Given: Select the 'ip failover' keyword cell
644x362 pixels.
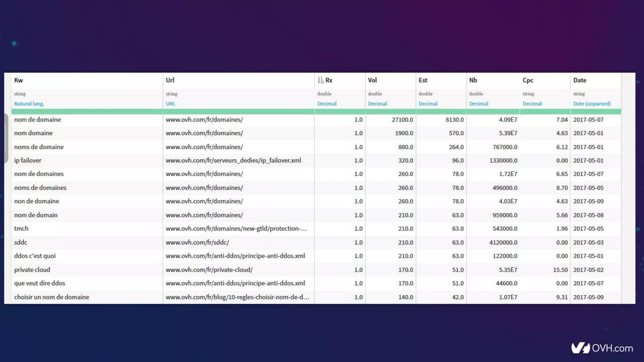Looking at the screenshot, I should tap(28, 161).
